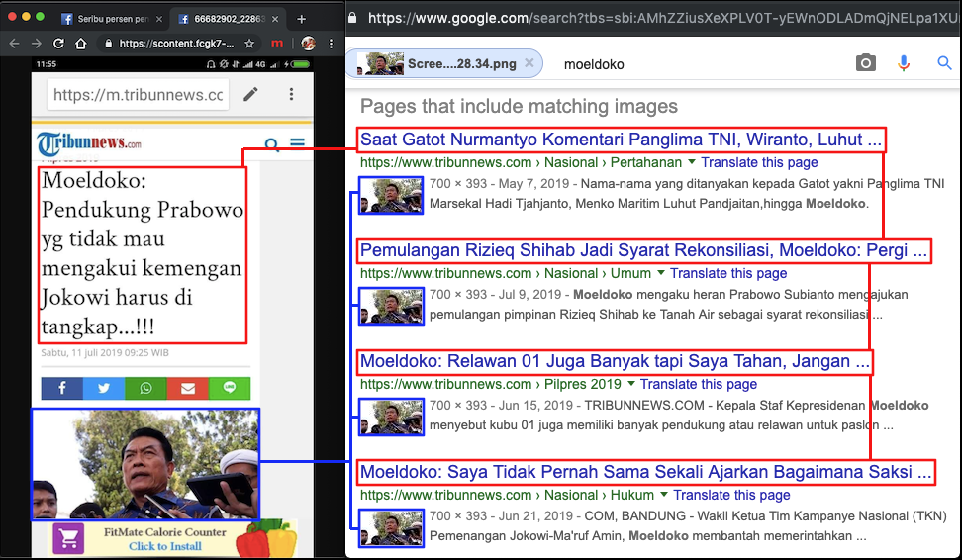Expand dropdown arrow next to Pilpres 2019 result
962x560 pixels.
pyautogui.click(x=630, y=384)
